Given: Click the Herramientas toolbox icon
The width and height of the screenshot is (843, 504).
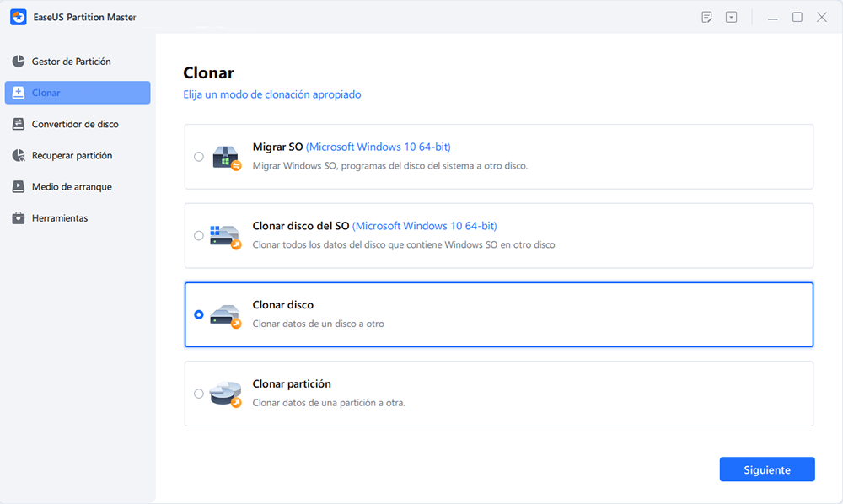Looking at the screenshot, I should pyautogui.click(x=19, y=218).
